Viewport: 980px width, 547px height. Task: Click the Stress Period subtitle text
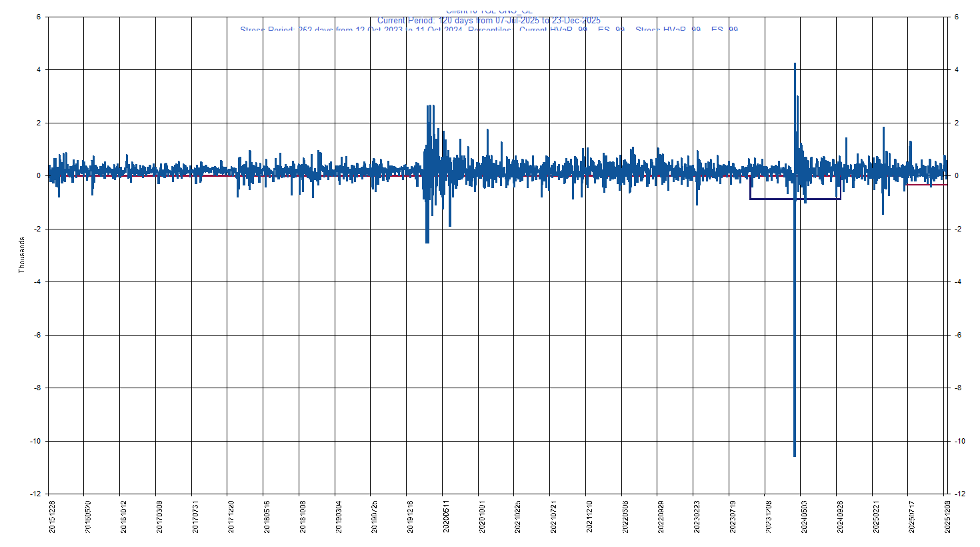click(489, 29)
